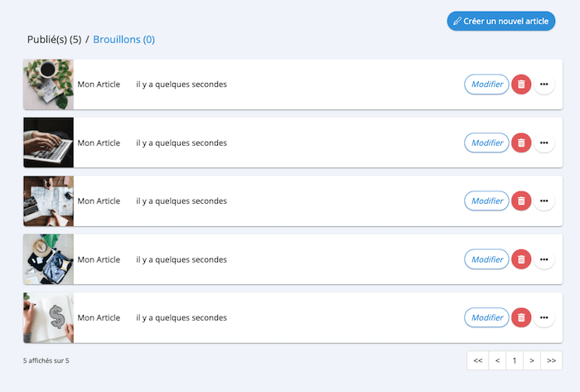Image resolution: width=580 pixels, height=392 pixels.
Task: Click trash icon for the map article
Action: [x=521, y=201]
